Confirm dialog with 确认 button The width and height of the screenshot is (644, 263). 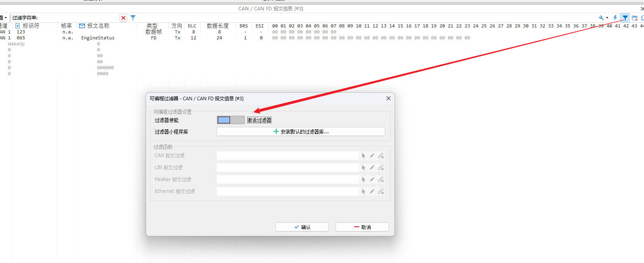point(302,227)
